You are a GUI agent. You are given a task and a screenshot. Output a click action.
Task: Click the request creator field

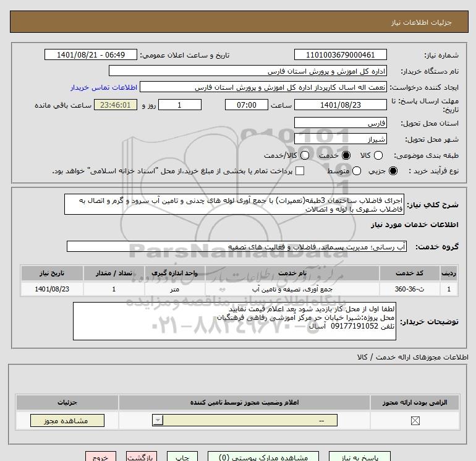pos(263,87)
